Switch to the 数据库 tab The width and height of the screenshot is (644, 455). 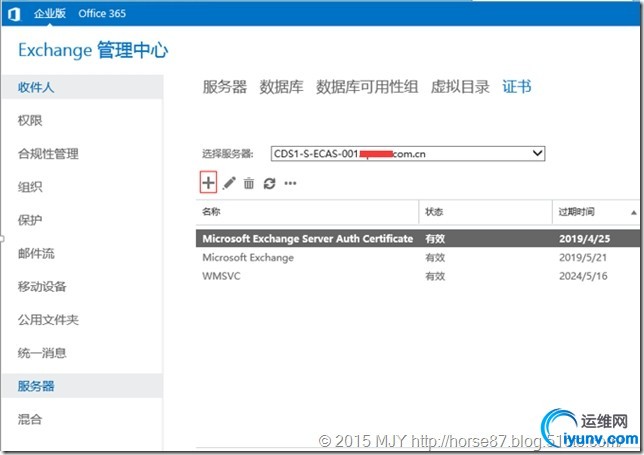281,87
